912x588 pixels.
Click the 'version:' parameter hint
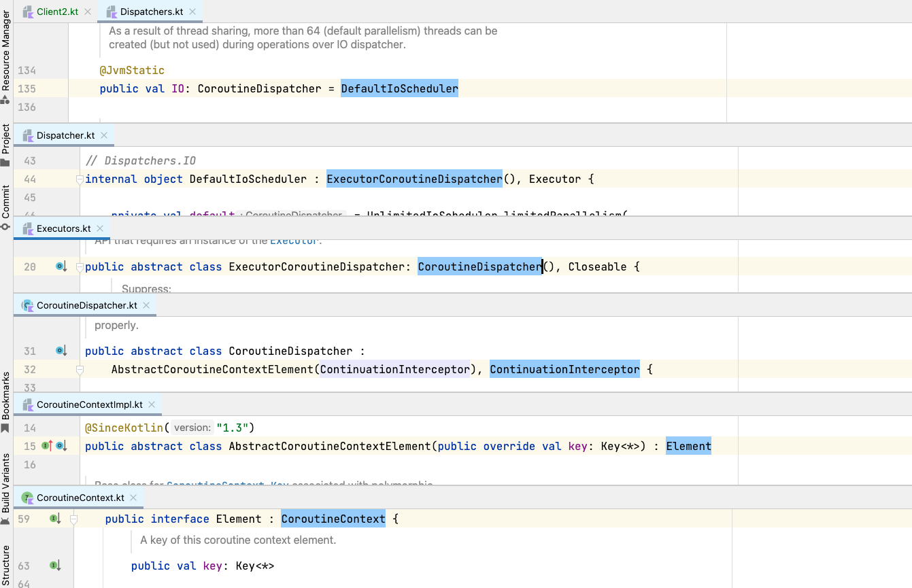(x=192, y=428)
